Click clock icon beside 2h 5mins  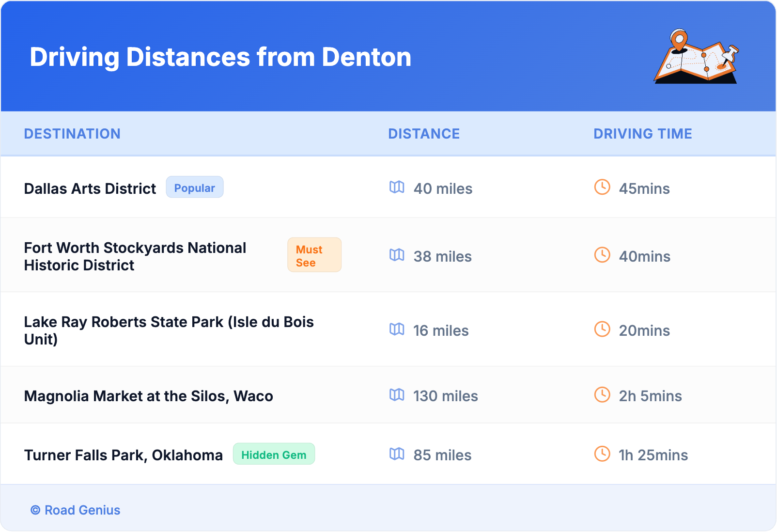point(602,395)
